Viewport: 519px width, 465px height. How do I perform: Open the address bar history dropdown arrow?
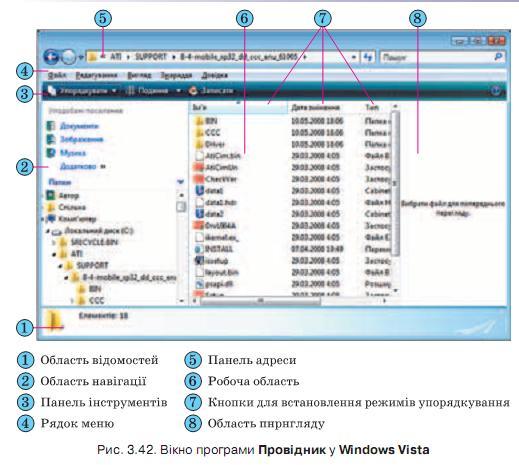354,57
